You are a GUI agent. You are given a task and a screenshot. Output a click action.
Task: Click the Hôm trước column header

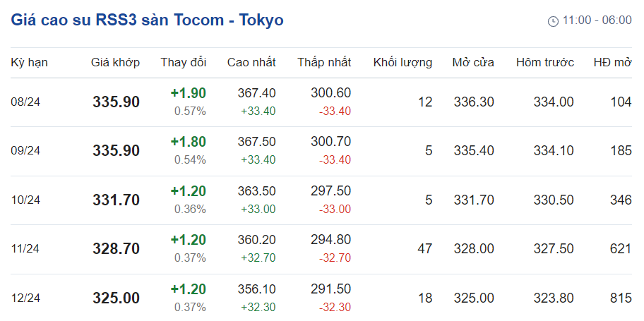pyautogui.click(x=544, y=63)
